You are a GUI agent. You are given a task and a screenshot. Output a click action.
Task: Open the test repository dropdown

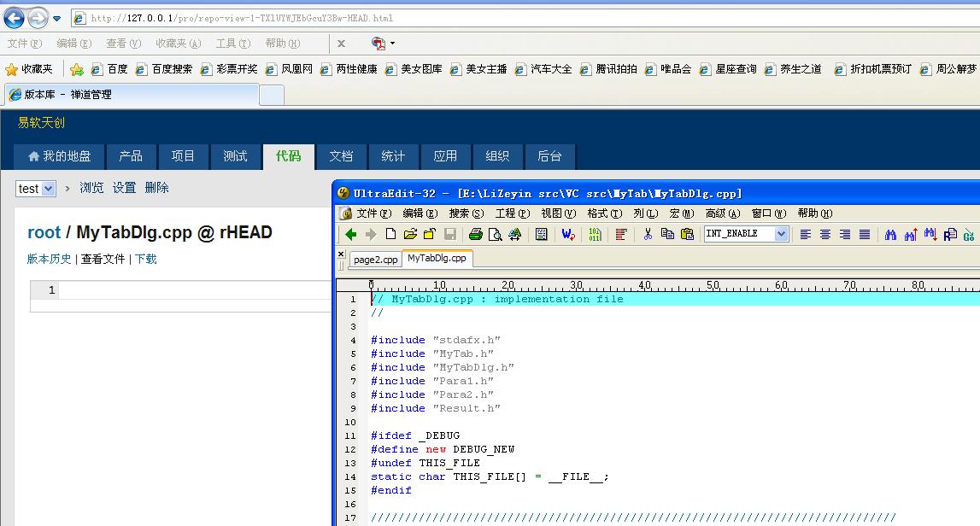pyautogui.click(x=48, y=189)
